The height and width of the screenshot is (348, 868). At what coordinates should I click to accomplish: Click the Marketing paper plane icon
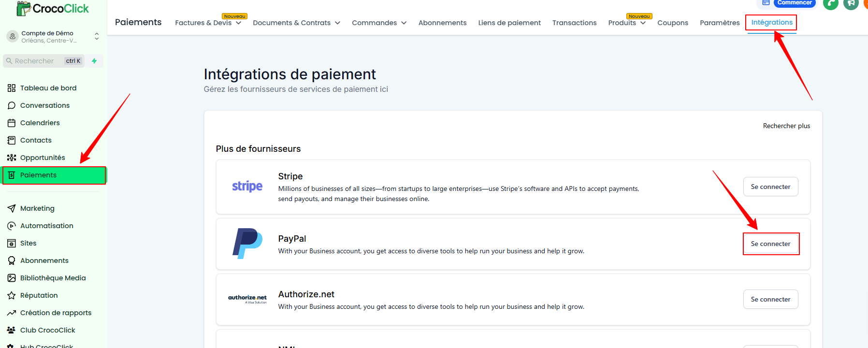click(x=12, y=208)
